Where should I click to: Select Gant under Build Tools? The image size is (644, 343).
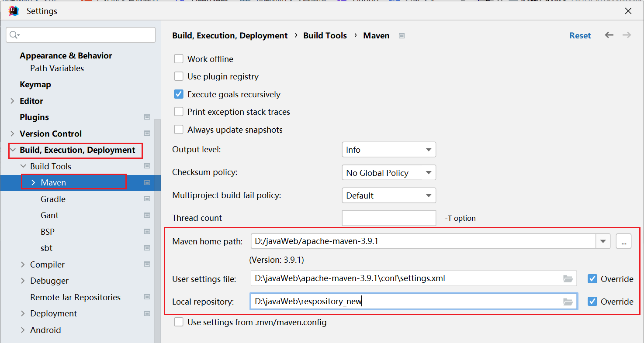[x=49, y=215]
